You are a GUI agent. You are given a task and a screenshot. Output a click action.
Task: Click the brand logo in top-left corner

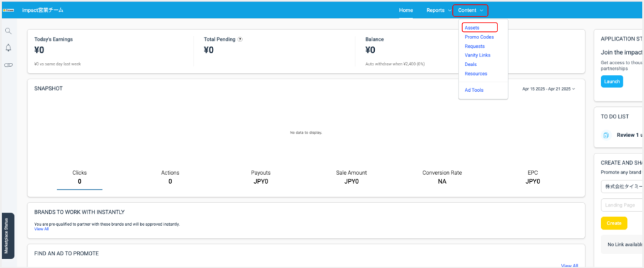(x=8, y=10)
